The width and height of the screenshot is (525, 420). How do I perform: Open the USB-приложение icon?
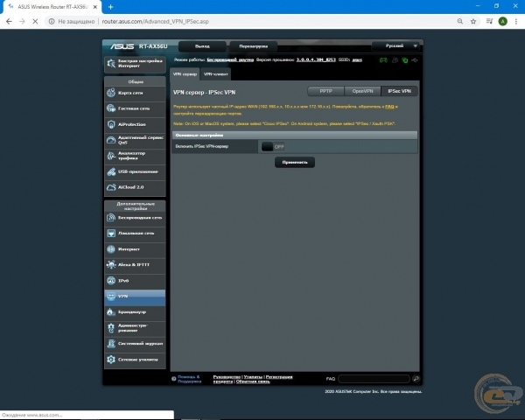[x=111, y=171]
